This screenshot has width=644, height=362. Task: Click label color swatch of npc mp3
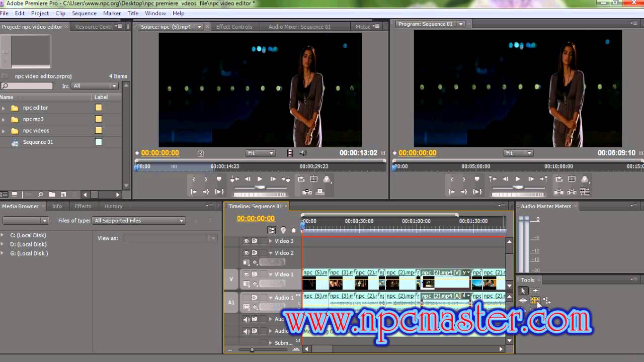coord(99,119)
